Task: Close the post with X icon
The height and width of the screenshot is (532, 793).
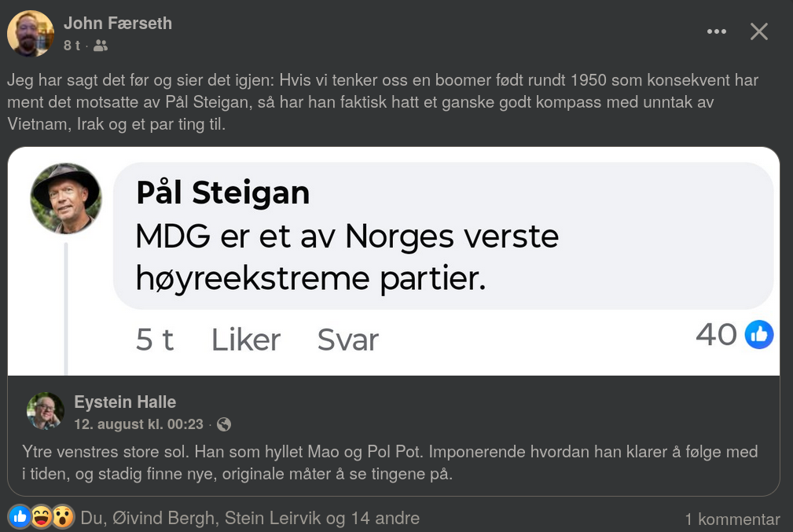Action: click(x=758, y=31)
